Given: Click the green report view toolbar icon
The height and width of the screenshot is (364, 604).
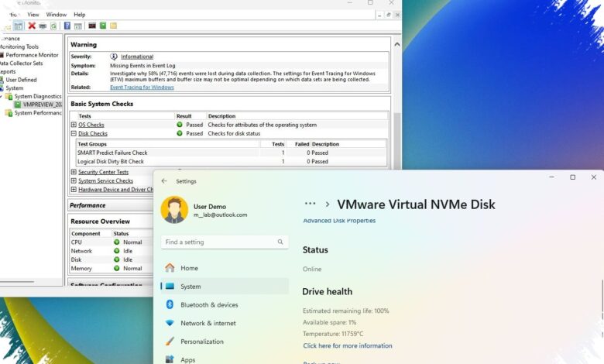Looking at the screenshot, I should (103, 26).
